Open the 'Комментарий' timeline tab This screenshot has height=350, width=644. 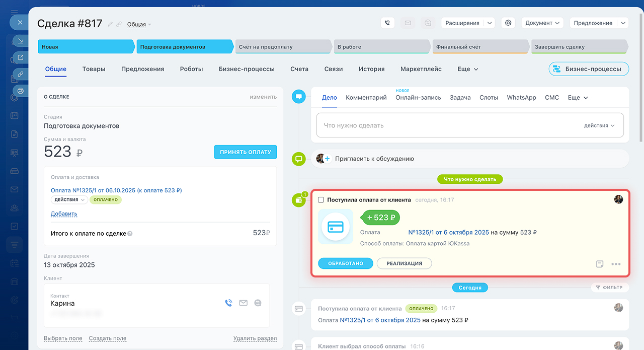point(366,98)
